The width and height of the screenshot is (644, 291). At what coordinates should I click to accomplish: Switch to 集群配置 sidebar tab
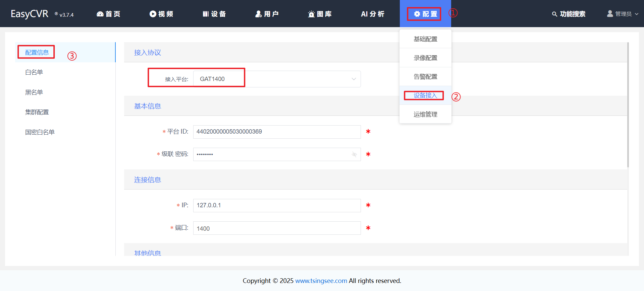[37, 112]
